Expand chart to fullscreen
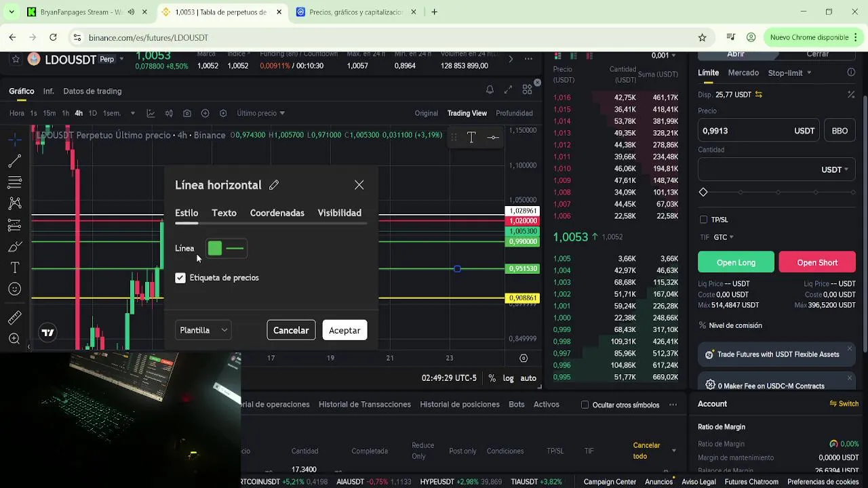 [508, 89]
